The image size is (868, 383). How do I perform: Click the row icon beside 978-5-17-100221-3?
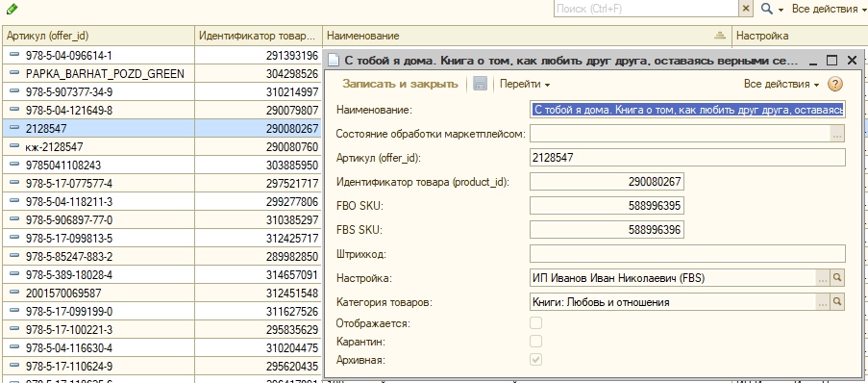click(x=15, y=329)
